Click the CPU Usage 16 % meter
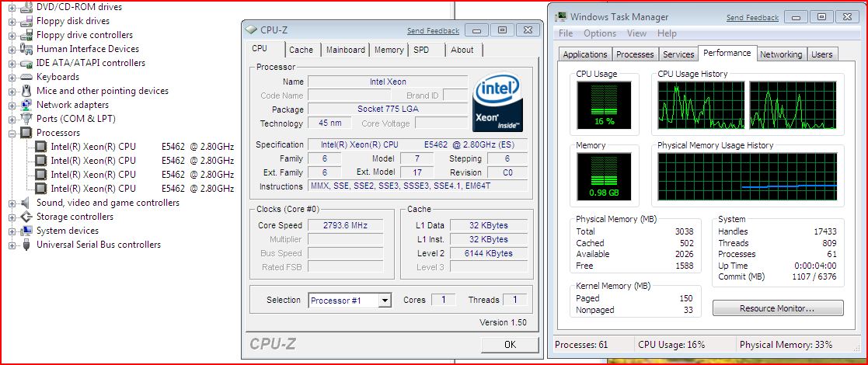This screenshot has width=868, height=365. (604, 106)
